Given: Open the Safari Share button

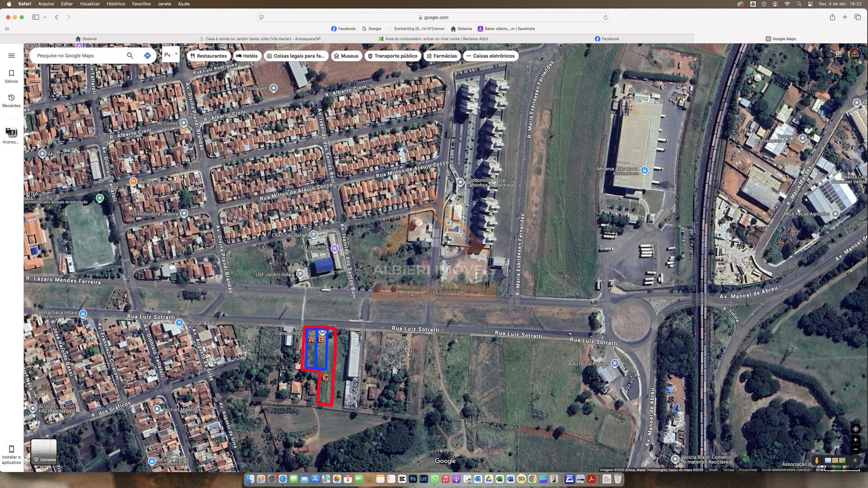Looking at the screenshot, I should point(832,17).
